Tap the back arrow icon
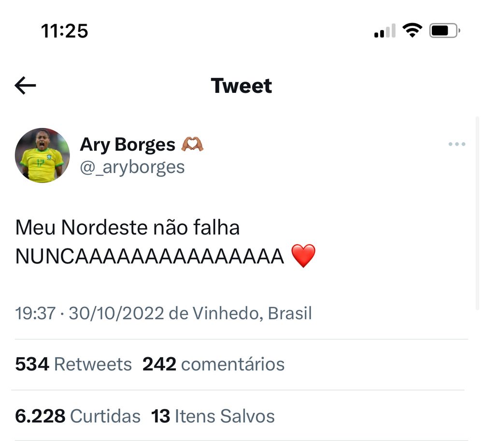 pyautogui.click(x=25, y=86)
